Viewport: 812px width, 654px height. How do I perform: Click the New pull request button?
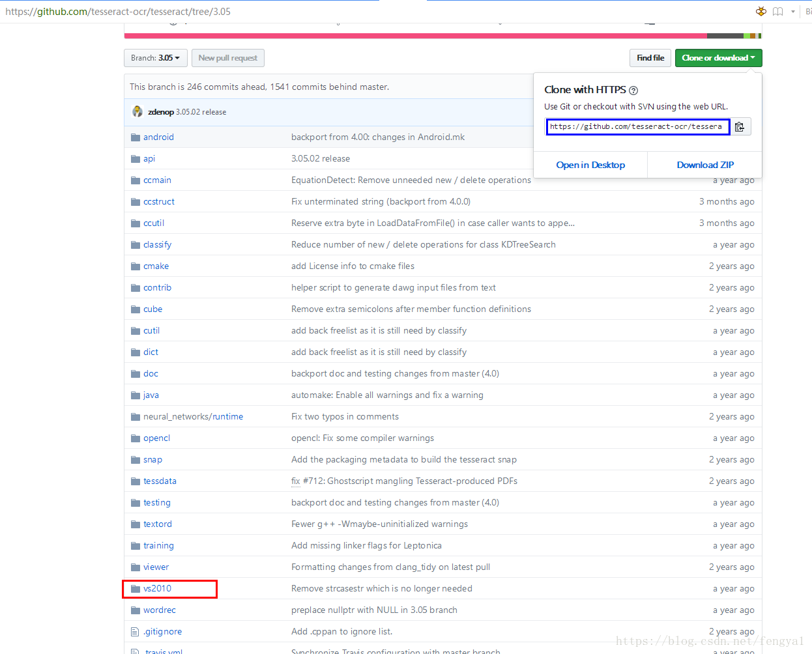pyautogui.click(x=227, y=58)
